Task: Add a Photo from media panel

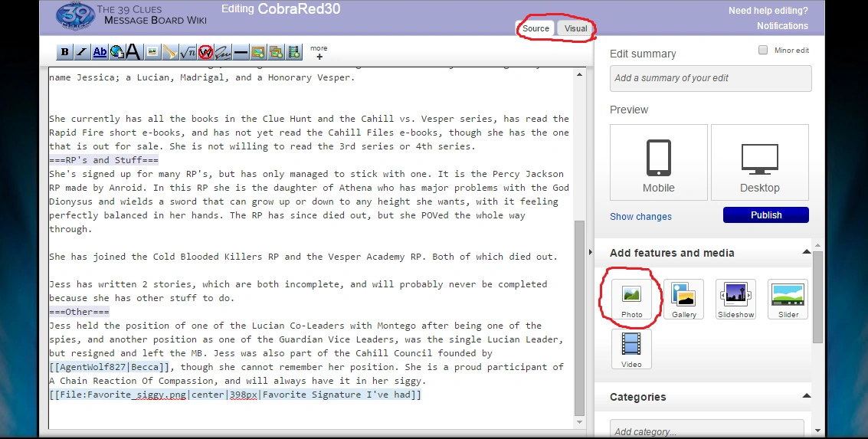Action: coord(632,299)
